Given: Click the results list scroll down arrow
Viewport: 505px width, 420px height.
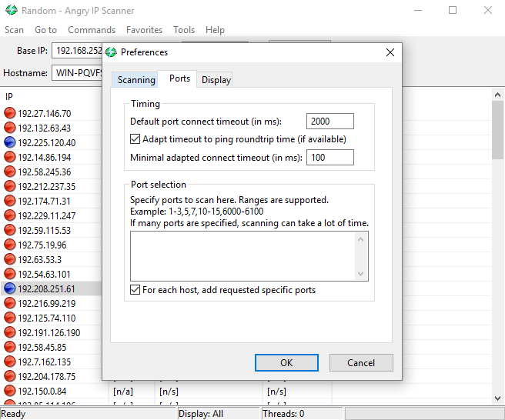Looking at the screenshot, I should [497, 398].
